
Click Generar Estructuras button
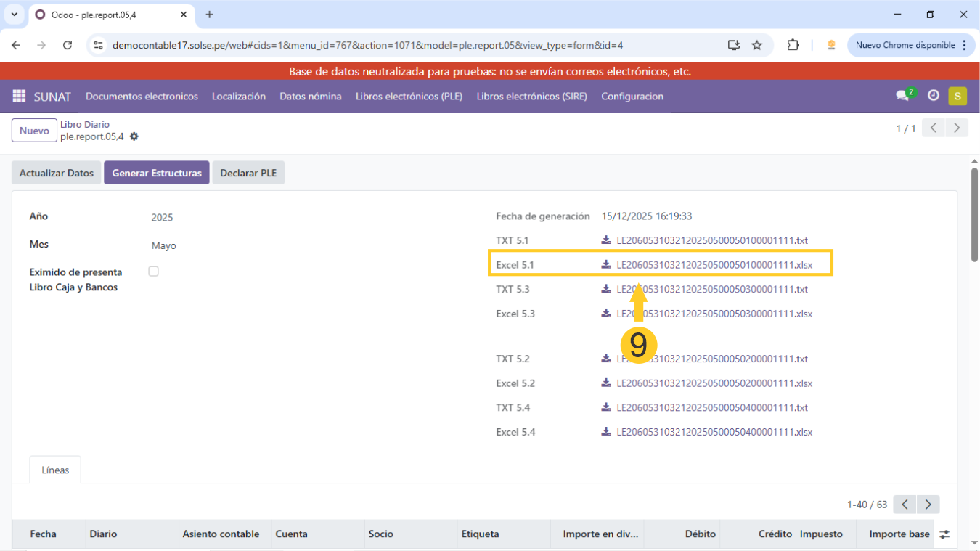point(157,173)
